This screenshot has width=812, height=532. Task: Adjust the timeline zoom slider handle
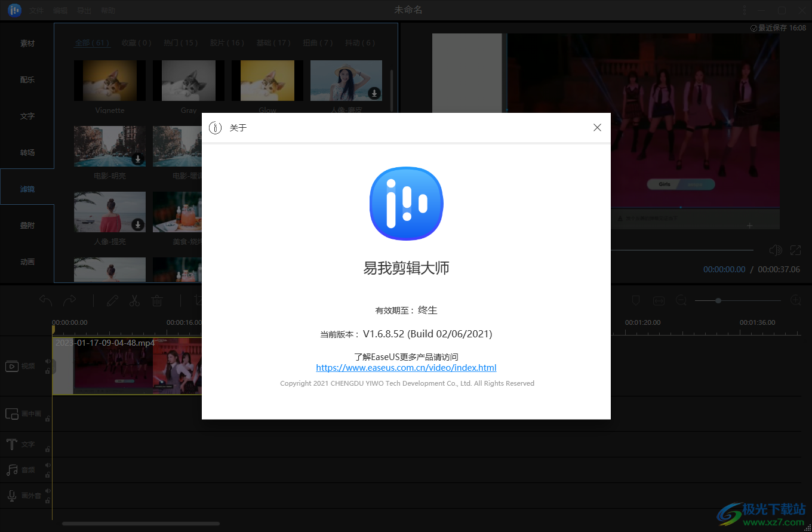coord(718,300)
